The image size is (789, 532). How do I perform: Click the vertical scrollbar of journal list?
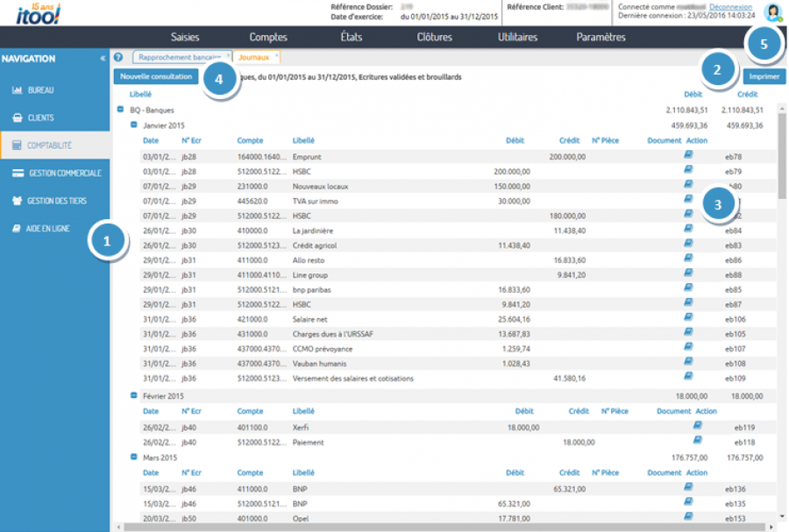[x=780, y=158]
